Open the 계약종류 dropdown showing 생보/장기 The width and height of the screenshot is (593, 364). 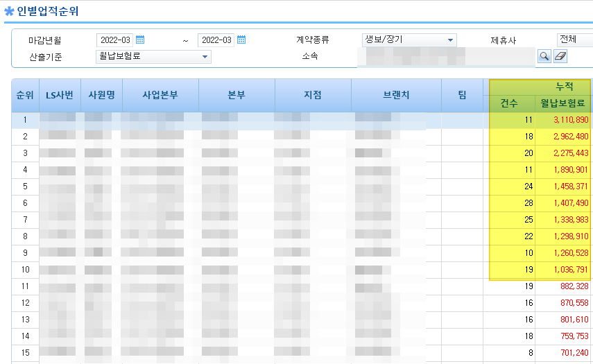pos(409,40)
